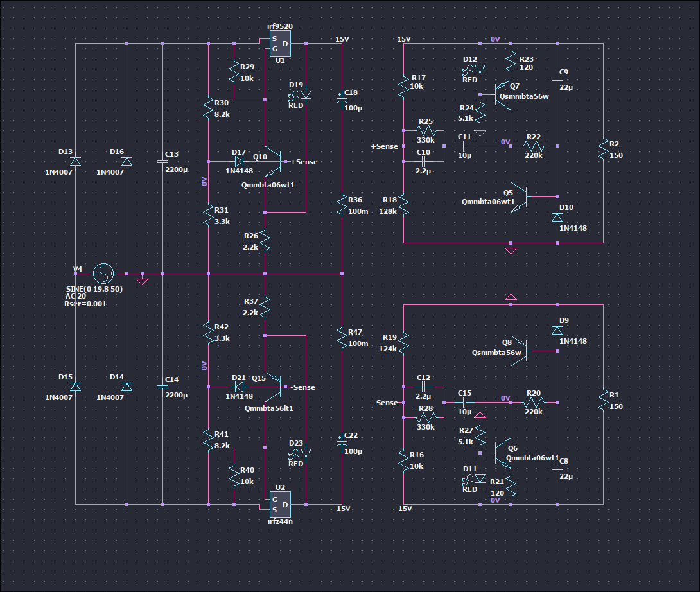The image size is (700, 592).
Task: Select diode D21 1N4148
Action: coord(240,387)
